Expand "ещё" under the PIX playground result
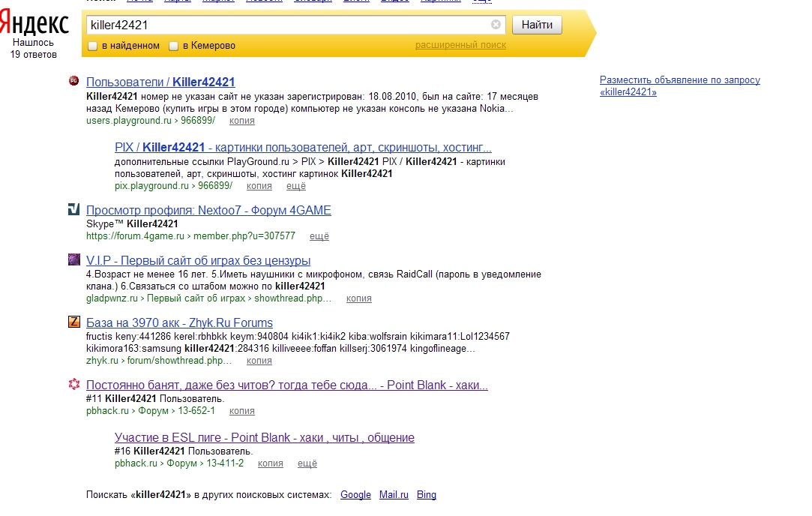This screenshot has height=516, width=812. [296, 186]
